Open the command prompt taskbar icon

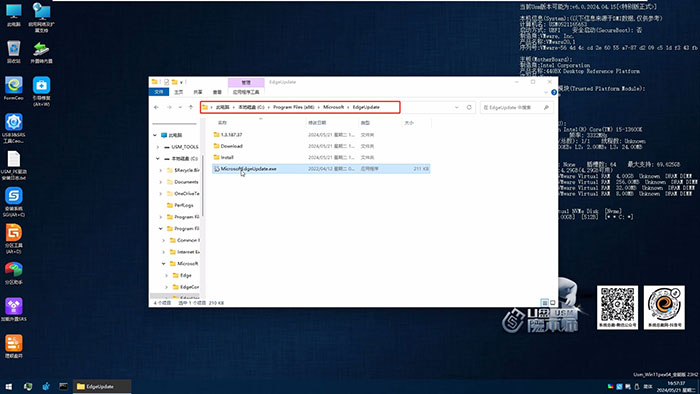(63, 386)
